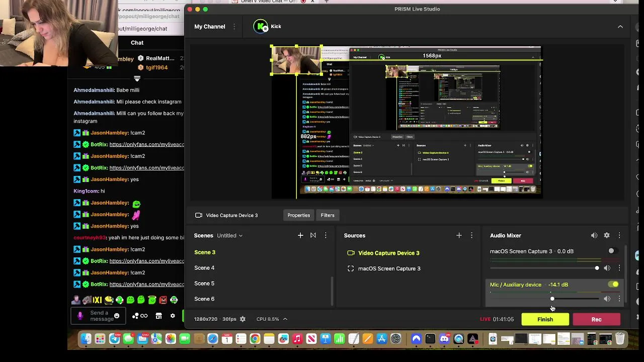The height and width of the screenshot is (362, 644).
Task: Open the Audio Mixer more-options menu
Action: coord(619,235)
